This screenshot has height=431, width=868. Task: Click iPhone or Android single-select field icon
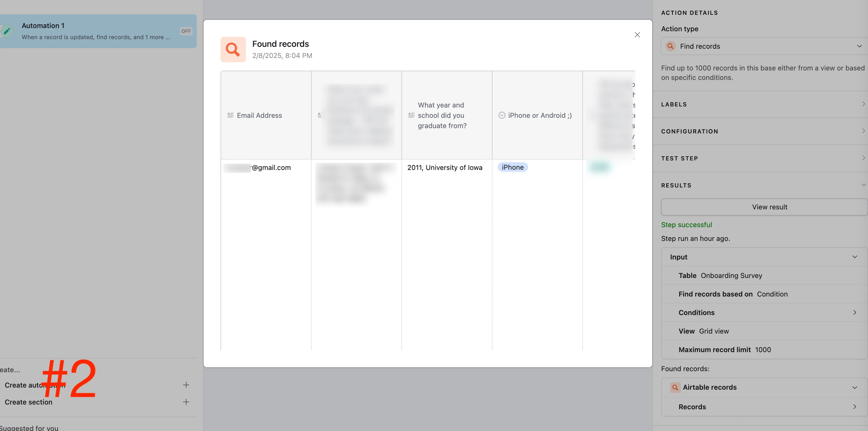[502, 115]
